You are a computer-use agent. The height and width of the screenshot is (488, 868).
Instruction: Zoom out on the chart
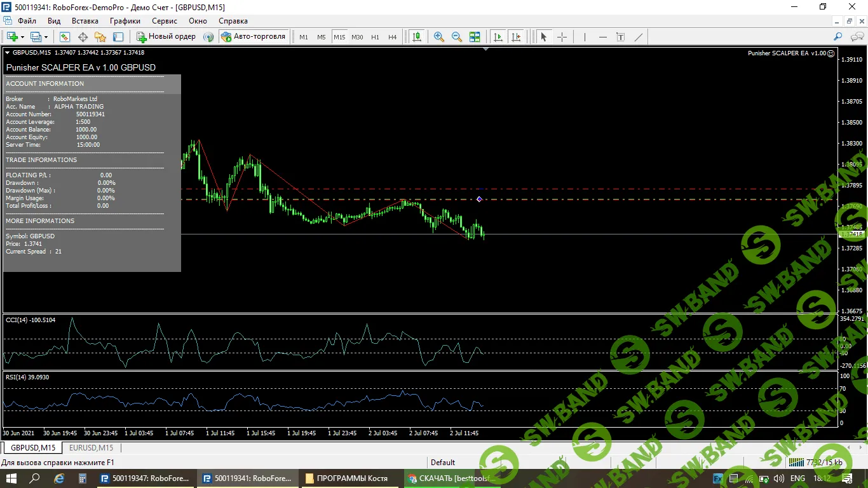(456, 37)
